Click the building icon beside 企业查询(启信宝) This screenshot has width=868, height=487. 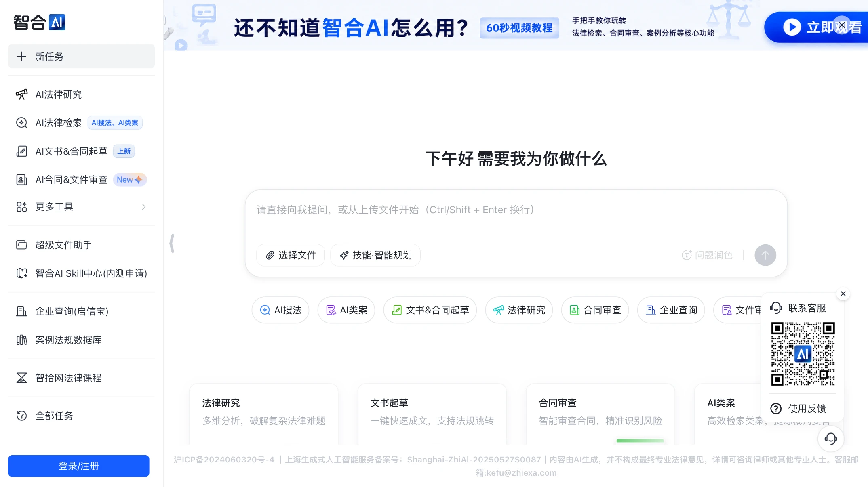tap(21, 311)
